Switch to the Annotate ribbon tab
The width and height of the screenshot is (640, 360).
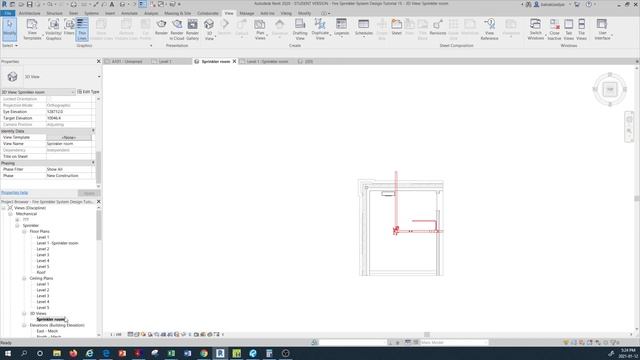(129, 13)
